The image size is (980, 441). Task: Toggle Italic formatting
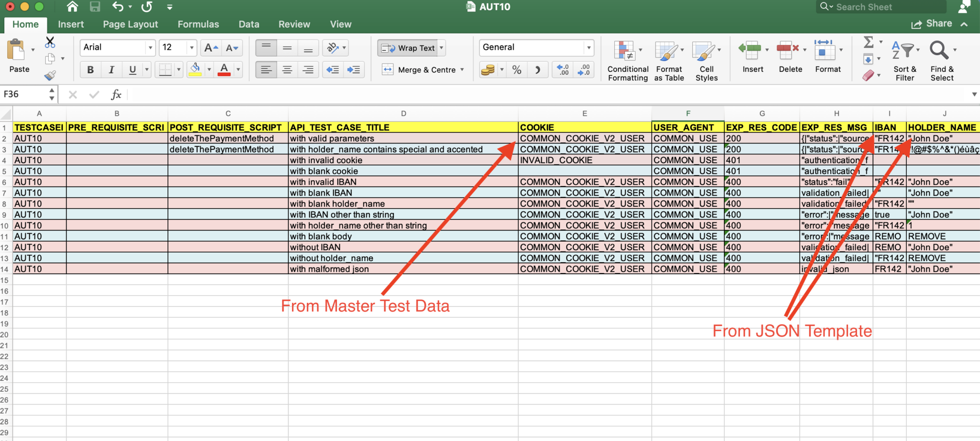[x=111, y=70]
